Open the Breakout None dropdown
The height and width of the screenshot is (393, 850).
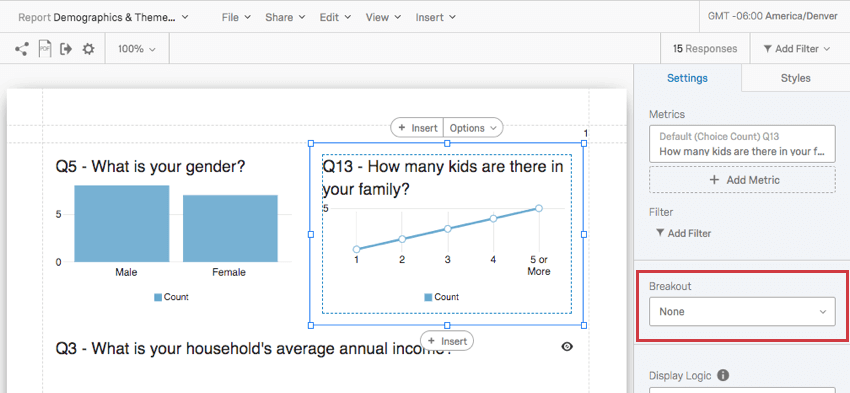(x=742, y=312)
